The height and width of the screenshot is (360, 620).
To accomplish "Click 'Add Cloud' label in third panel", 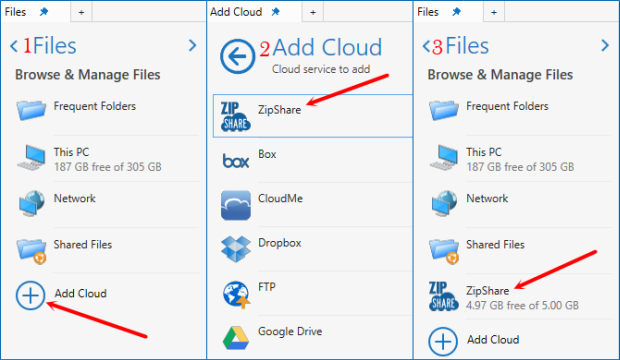I will click(x=493, y=339).
